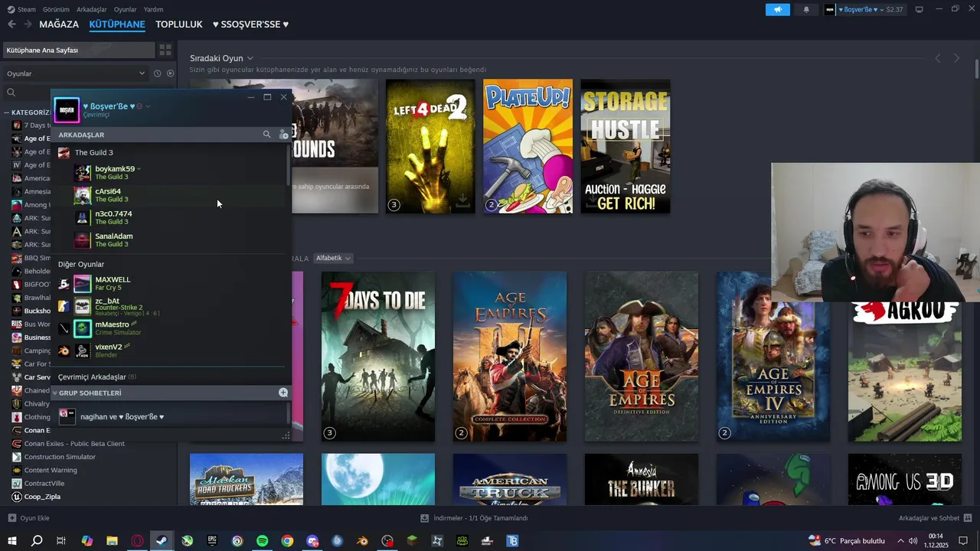Screen dimensions: 980x551
Task: Open Spotify from the taskbar
Action: 262,541
